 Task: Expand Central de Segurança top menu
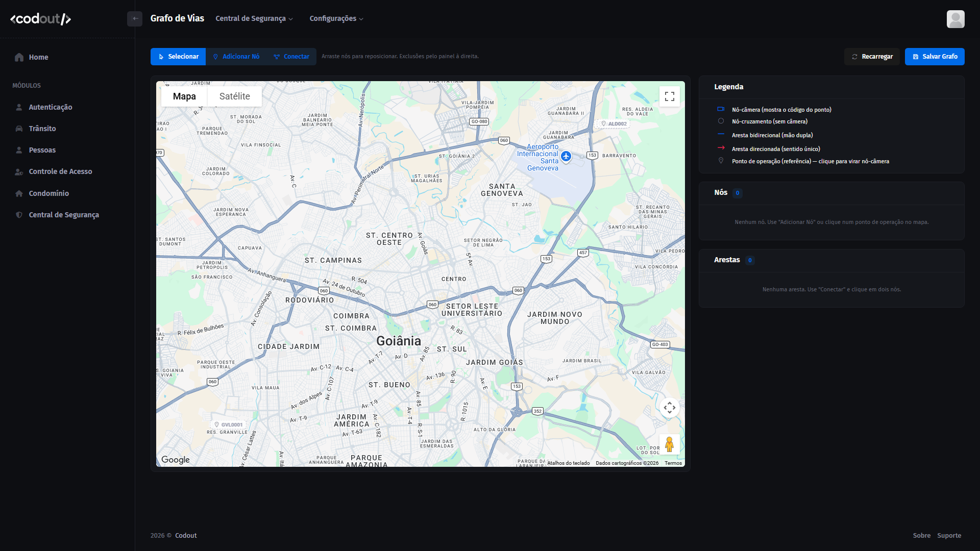pos(254,18)
